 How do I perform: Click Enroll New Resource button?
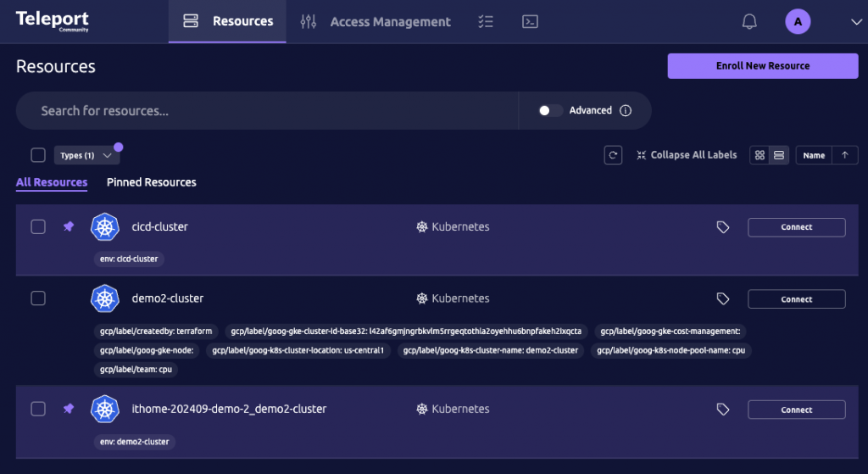[763, 66]
